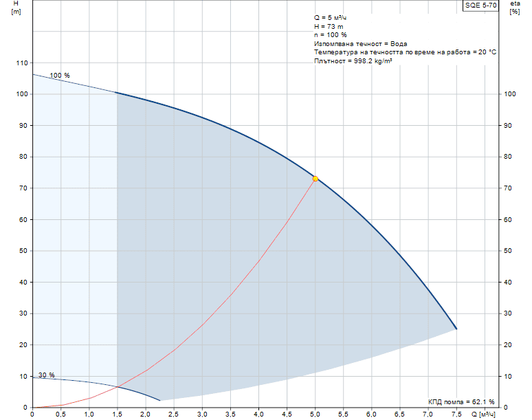
Task: Click the 0,5 tick on flow axis
Action: (x=60, y=415)
